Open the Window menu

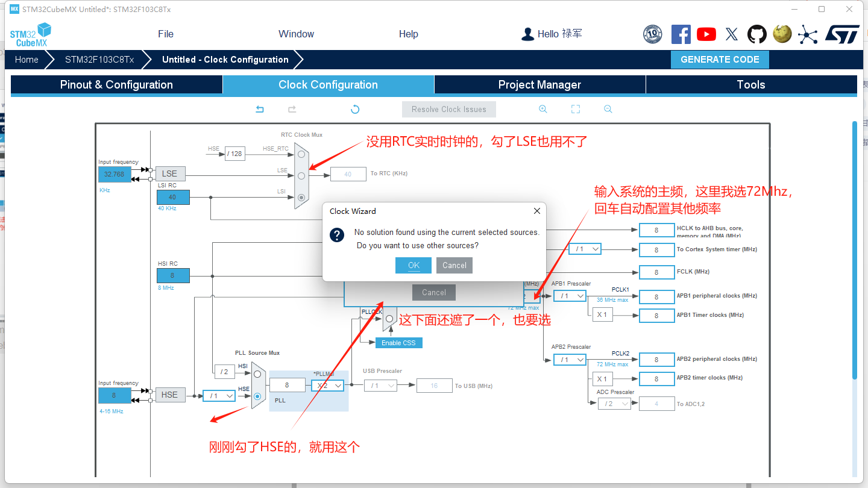[x=296, y=34]
